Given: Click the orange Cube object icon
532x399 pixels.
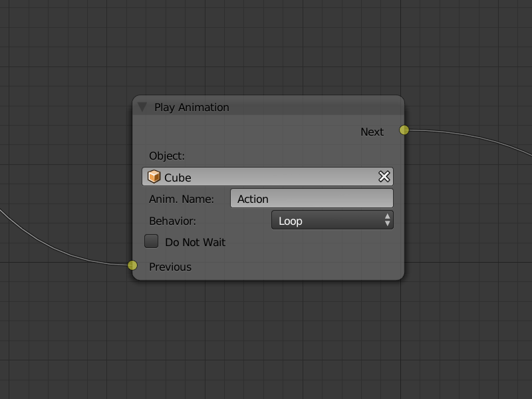Looking at the screenshot, I should (x=154, y=177).
